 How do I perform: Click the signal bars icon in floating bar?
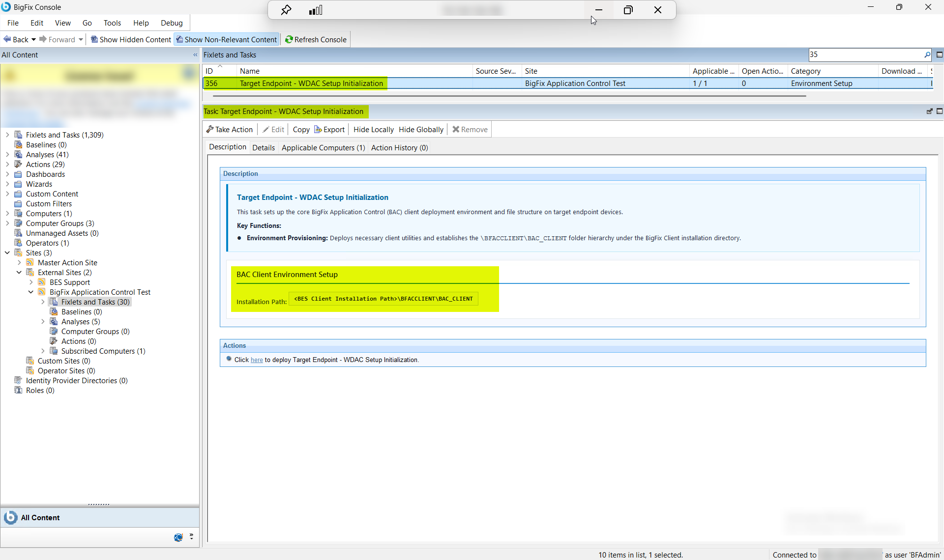coord(316,10)
